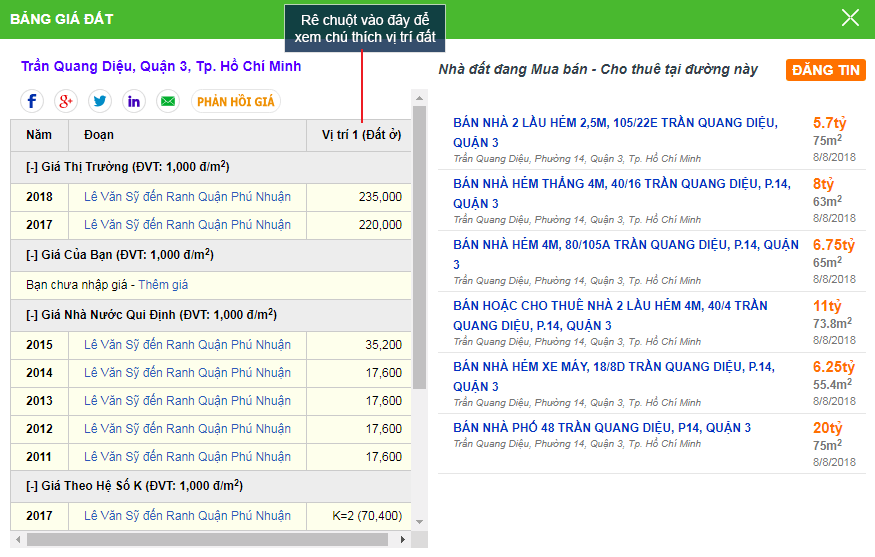Click the 2018 market price segment link

click(187, 197)
